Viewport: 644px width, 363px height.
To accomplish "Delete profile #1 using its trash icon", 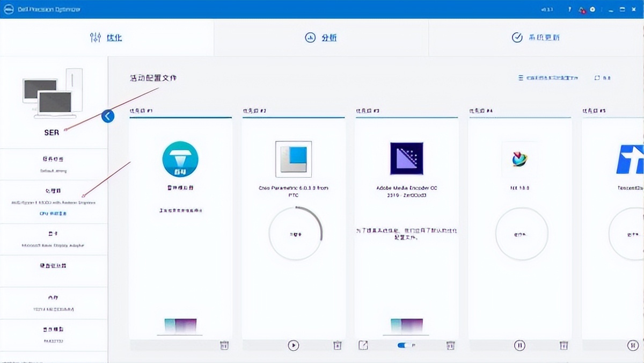I will point(224,345).
